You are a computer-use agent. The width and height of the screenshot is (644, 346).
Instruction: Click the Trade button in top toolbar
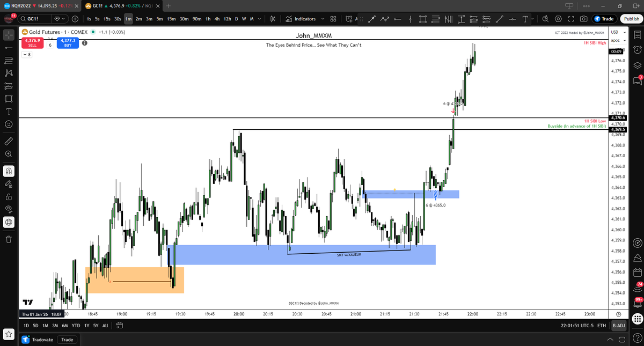click(604, 19)
